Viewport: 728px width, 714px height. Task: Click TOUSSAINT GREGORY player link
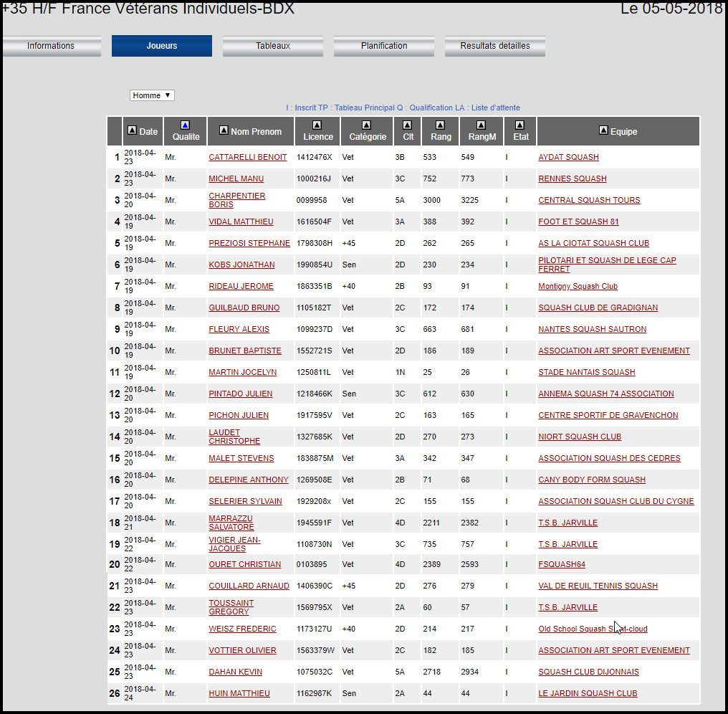click(231, 607)
